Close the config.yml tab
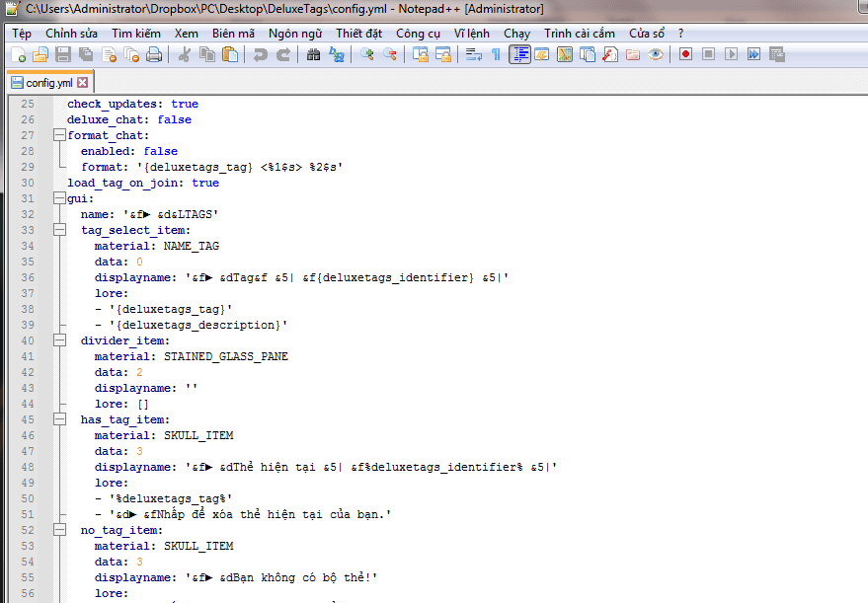The width and height of the screenshot is (868, 603). (83, 83)
